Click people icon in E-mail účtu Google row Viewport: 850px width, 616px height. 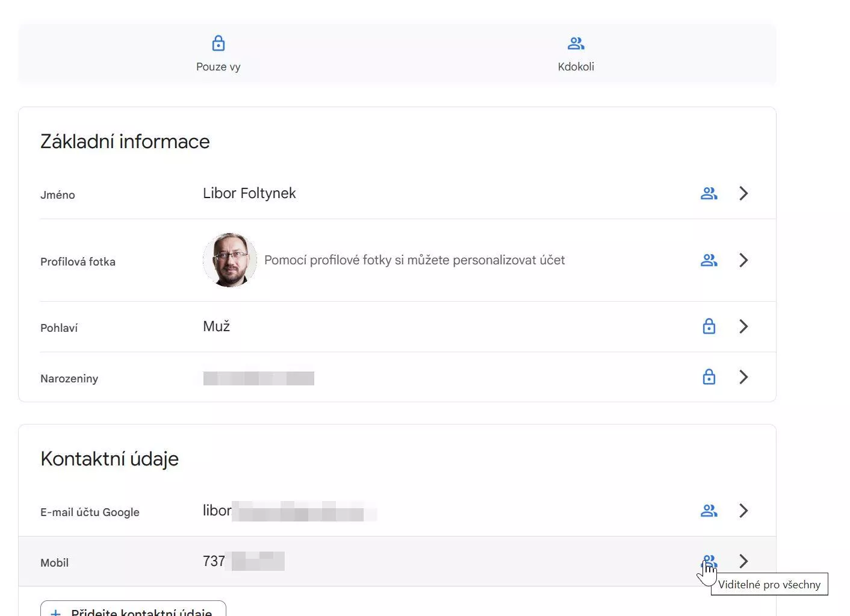tap(709, 511)
